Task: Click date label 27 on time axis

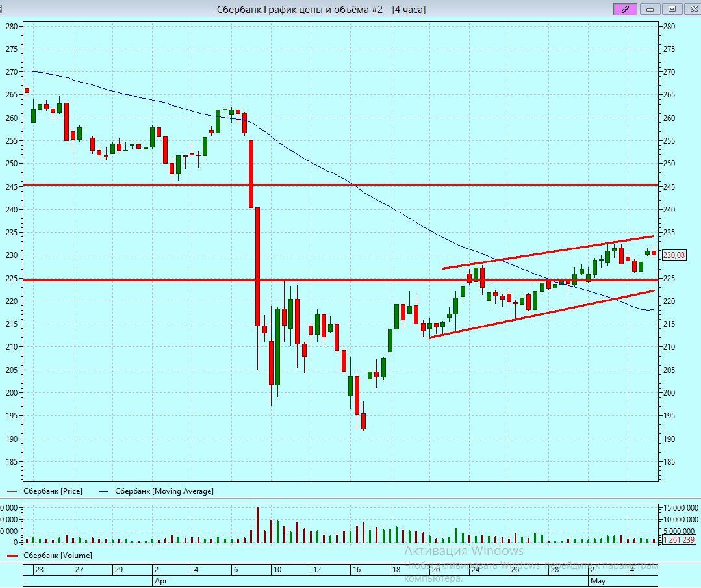Action: [x=79, y=570]
